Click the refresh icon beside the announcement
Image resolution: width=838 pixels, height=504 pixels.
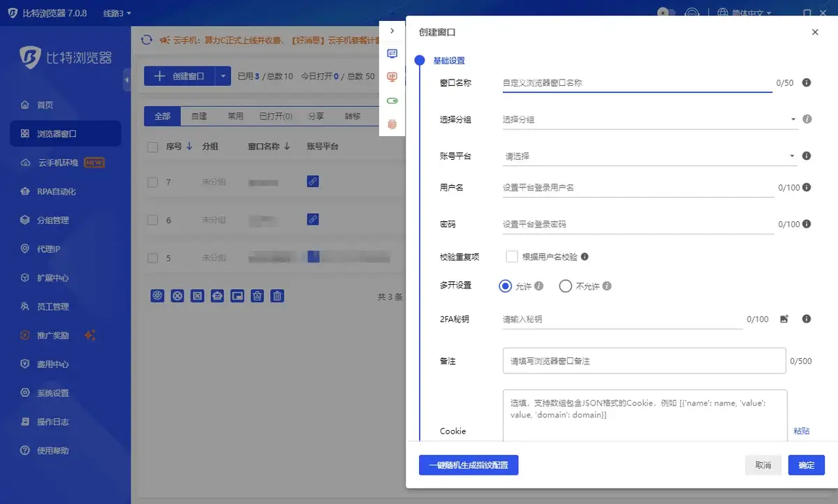point(147,40)
